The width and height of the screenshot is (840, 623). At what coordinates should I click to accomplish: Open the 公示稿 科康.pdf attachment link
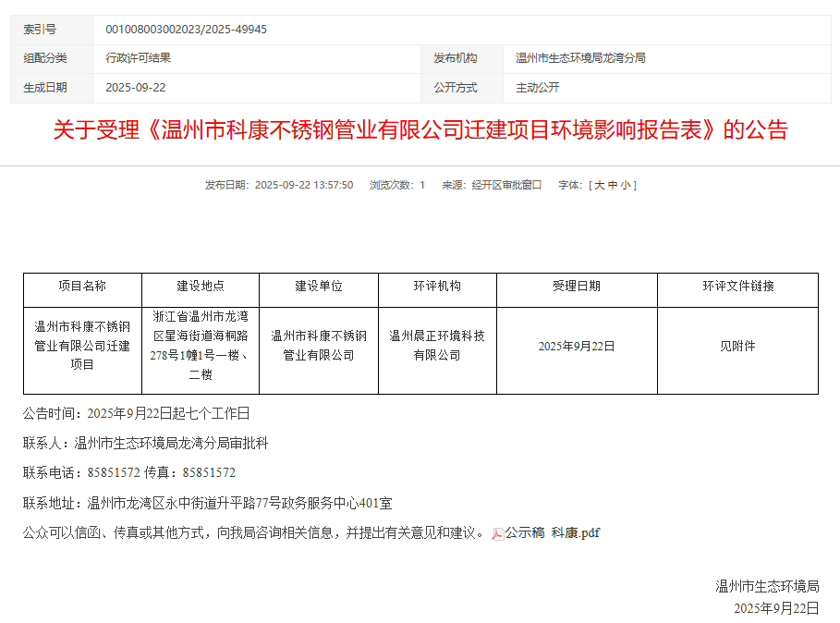click(x=553, y=532)
